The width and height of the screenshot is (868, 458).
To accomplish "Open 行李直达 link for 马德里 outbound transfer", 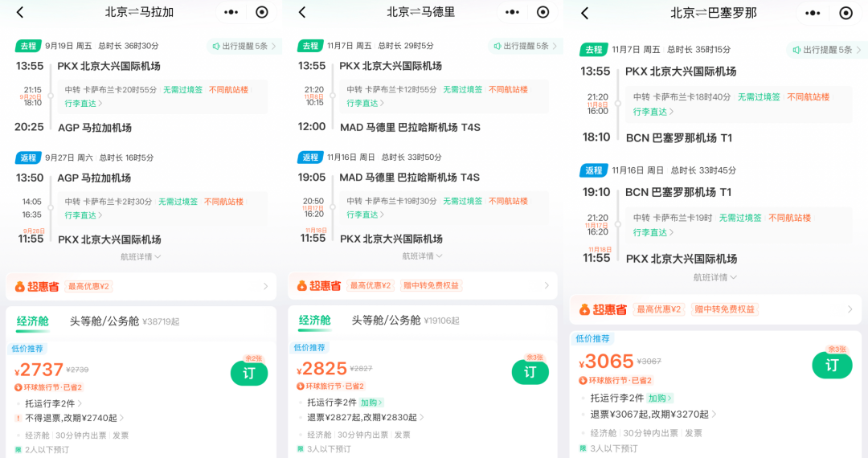I will point(366,104).
